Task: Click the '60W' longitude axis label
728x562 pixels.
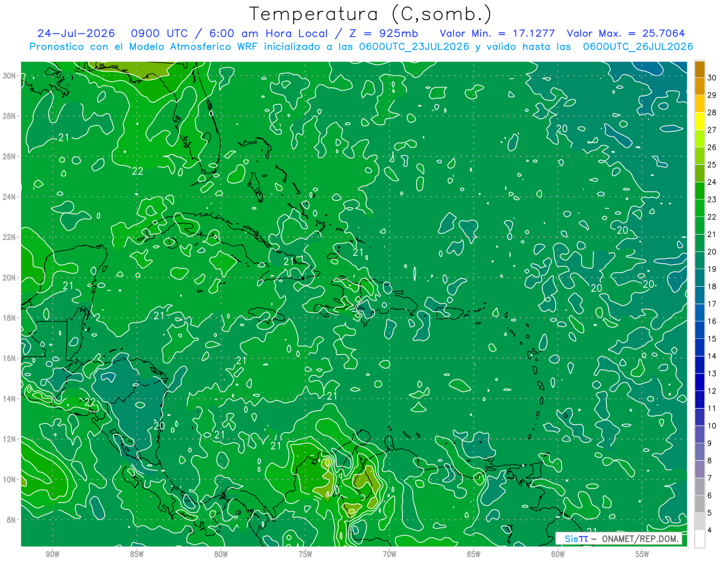Action: tap(558, 555)
